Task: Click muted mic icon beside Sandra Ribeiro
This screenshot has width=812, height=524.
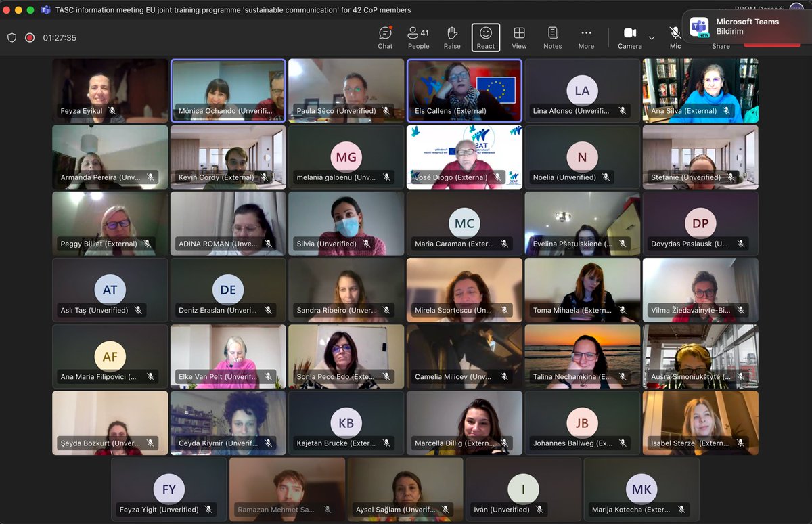Action: [x=386, y=311]
